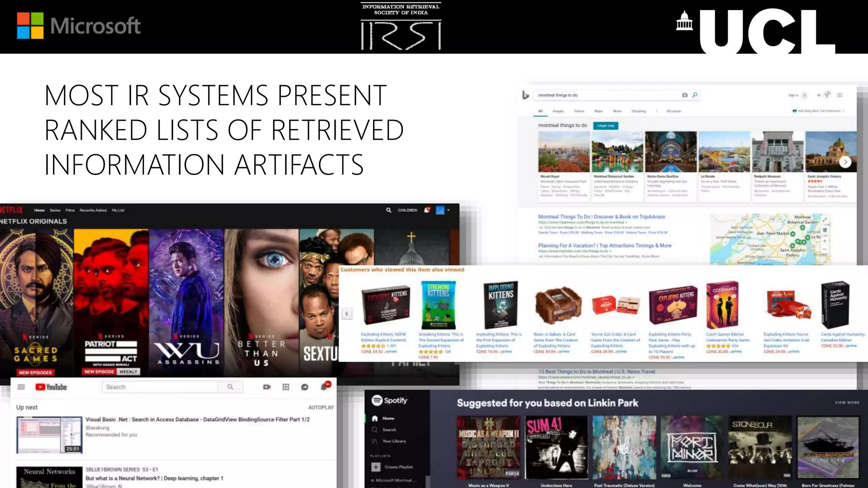This screenshot has height=488, width=868.
Task: Open the Neural Network video title
Action: coord(154,478)
